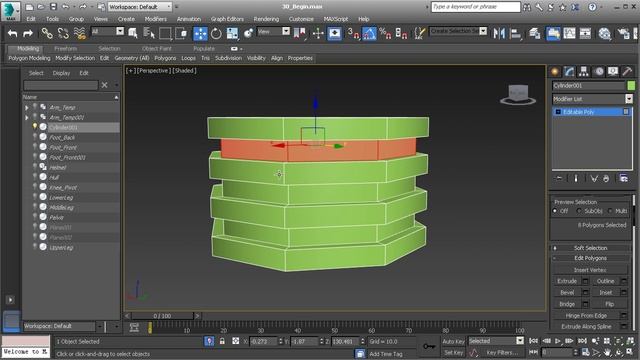Click the Insert Vertex button
Screen dimensions: 640x360
pos(590,270)
